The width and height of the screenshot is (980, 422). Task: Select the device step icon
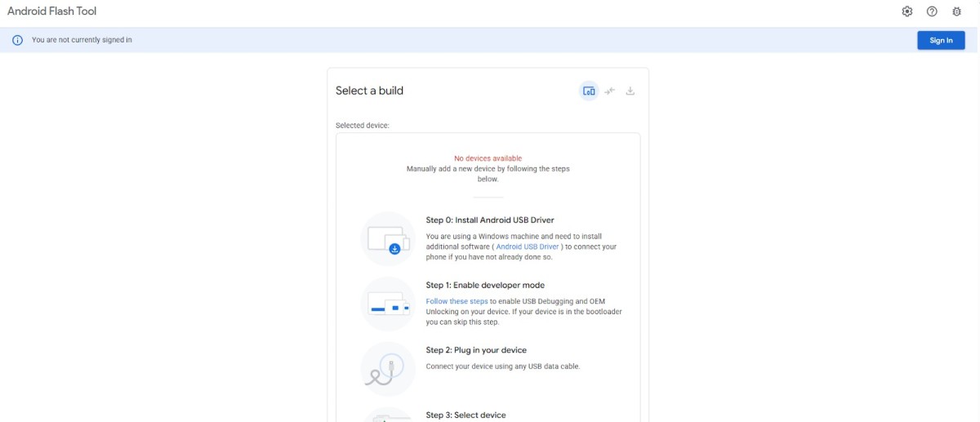point(589,91)
